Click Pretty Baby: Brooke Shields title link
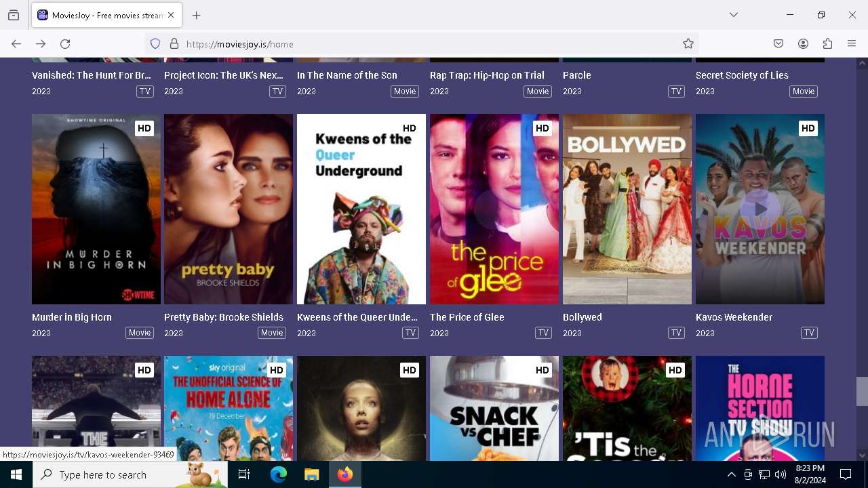The width and height of the screenshot is (868, 488). pyautogui.click(x=224, y=317)
